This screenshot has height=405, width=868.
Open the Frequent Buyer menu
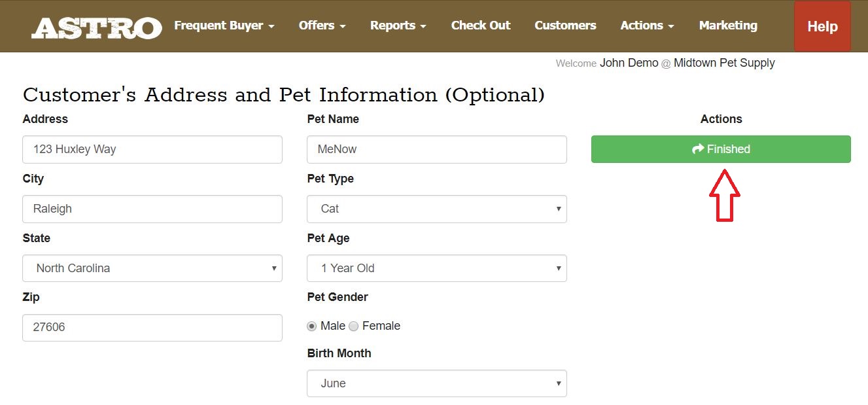click(x=224, y=26)
